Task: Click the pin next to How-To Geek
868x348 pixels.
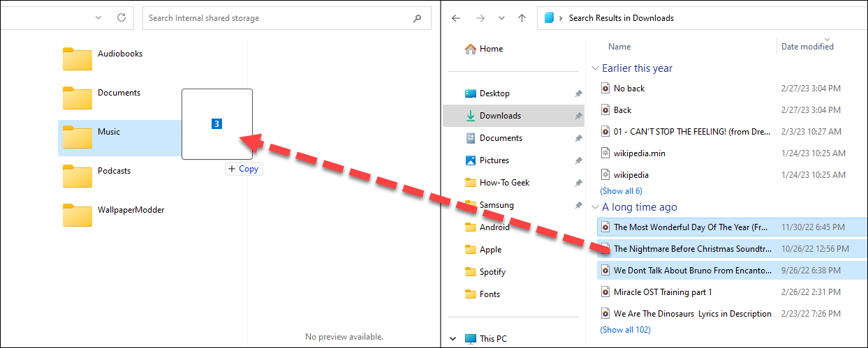Action: tap(578, 183)
